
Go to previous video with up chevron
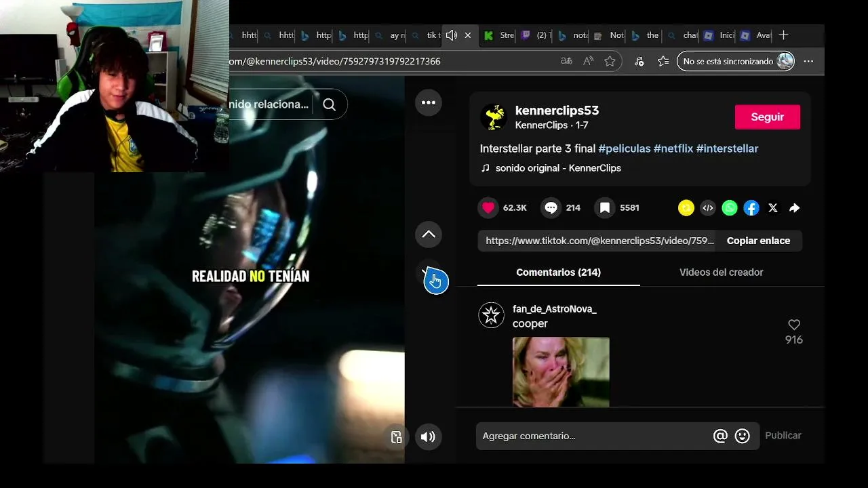point(429,235)
